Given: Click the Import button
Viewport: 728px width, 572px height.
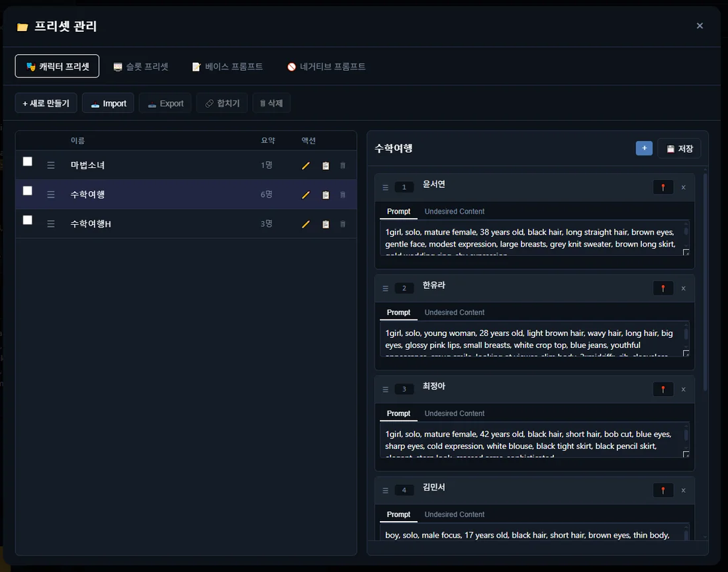Looking at the screenshot, I should pos(108,103).
